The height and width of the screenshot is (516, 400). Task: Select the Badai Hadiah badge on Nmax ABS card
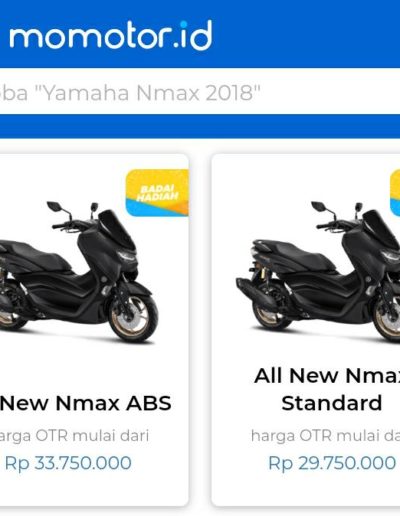click(x=157, y=193)
